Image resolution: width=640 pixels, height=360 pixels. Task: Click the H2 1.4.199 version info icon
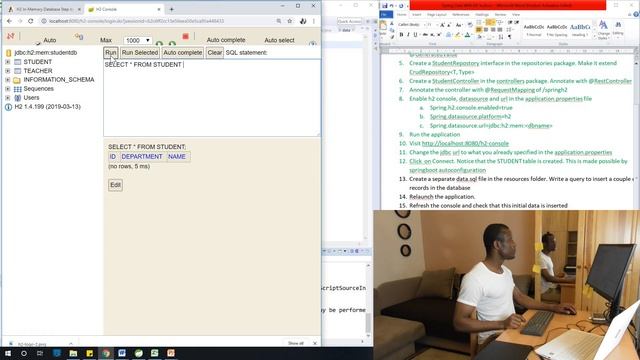click(x=9, y=107)
